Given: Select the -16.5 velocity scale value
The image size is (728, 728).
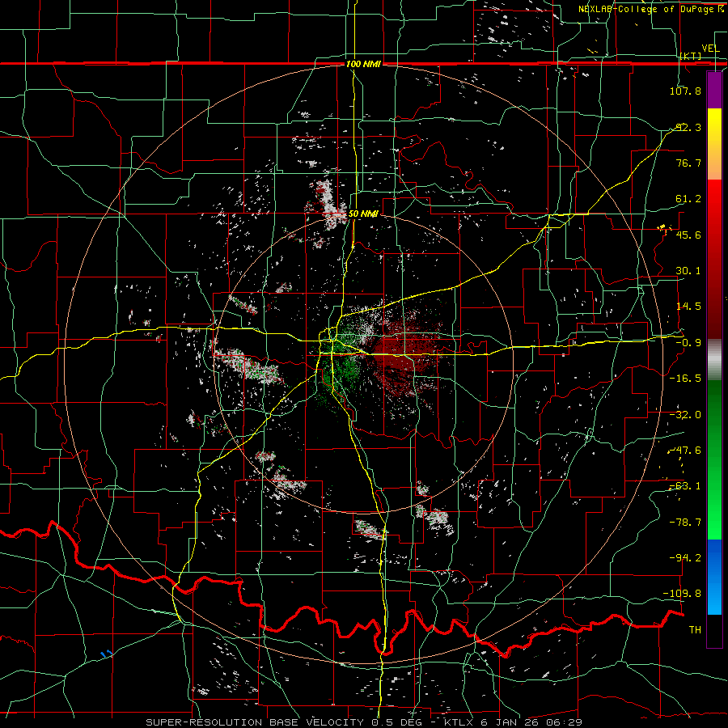Looking at the screenshot, I should [685, 379].
